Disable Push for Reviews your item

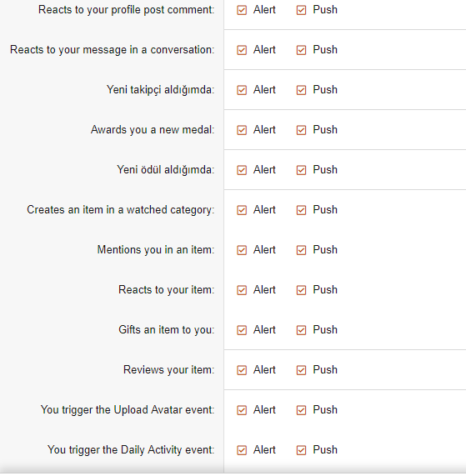301,370
